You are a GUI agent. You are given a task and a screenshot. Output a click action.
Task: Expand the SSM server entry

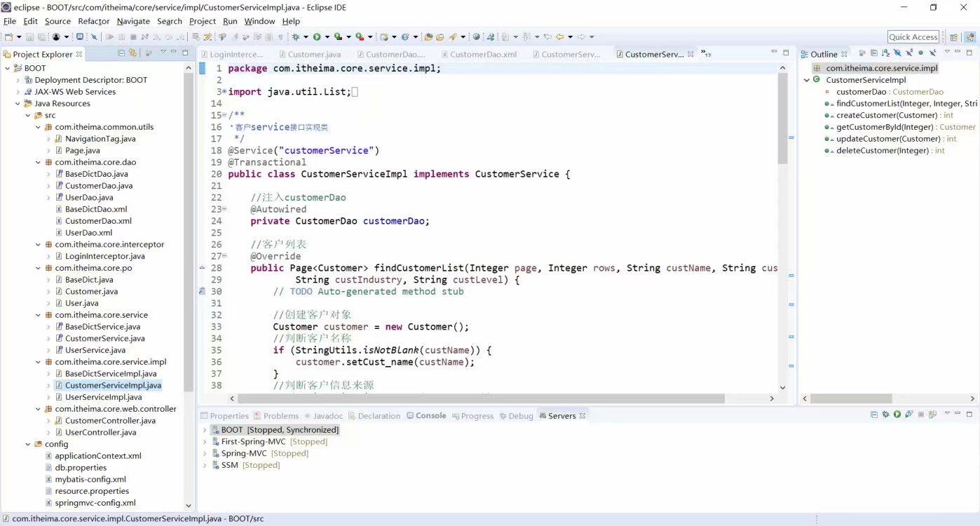tap(205, 465)
